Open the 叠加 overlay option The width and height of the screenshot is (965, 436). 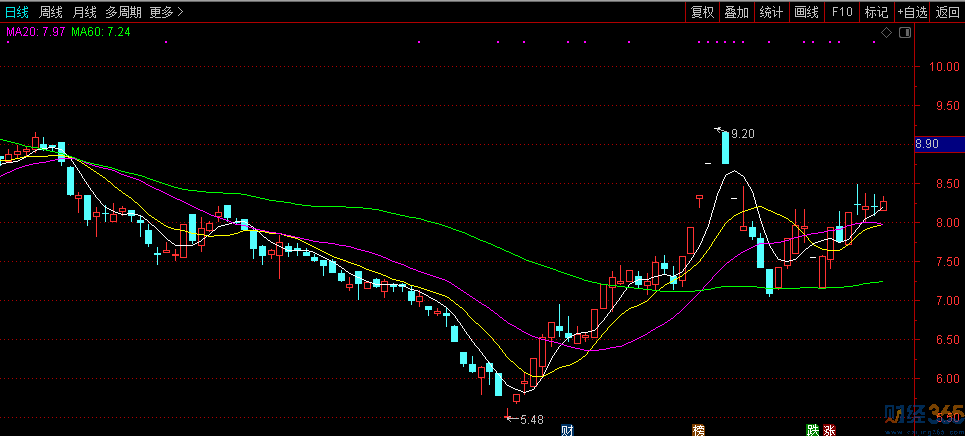[x=736, y=12]
